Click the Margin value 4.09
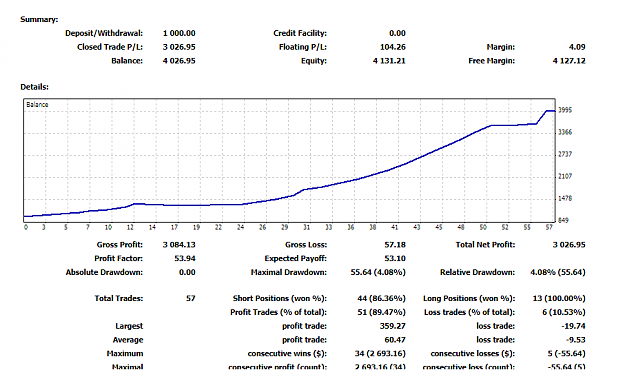Viewport: 625px width, 370px height. pos(577,47)
